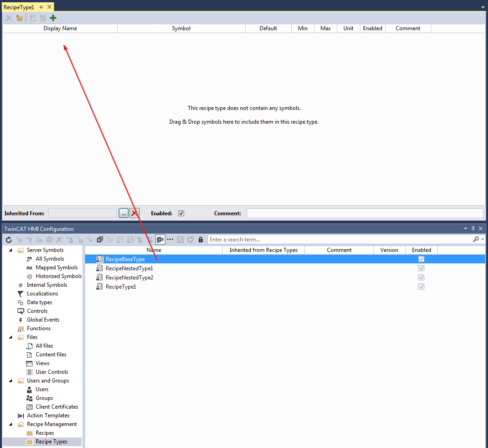The height and width of the screenshot is (448, 488).
Task: Click the new folder icon in recipe toolbar
Action: click(x=19, y=18)
